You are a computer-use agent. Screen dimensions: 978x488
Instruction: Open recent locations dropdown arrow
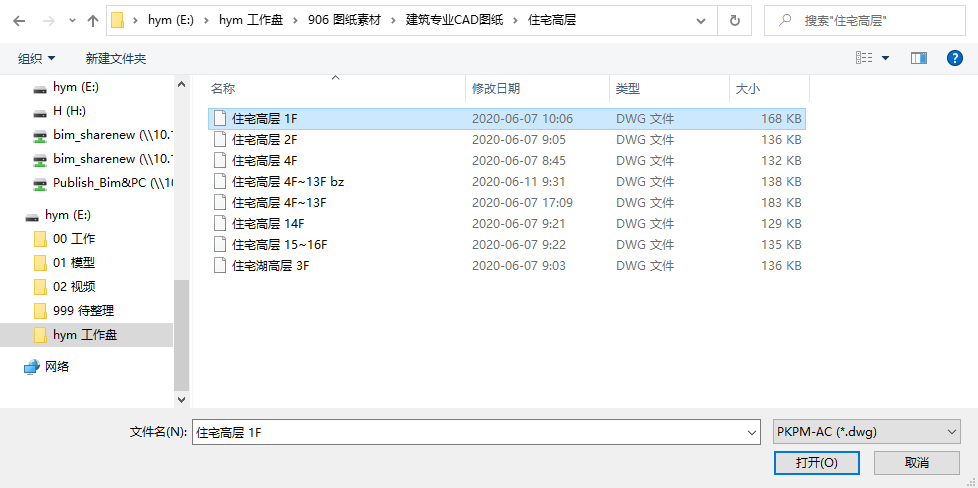(72, 21)
